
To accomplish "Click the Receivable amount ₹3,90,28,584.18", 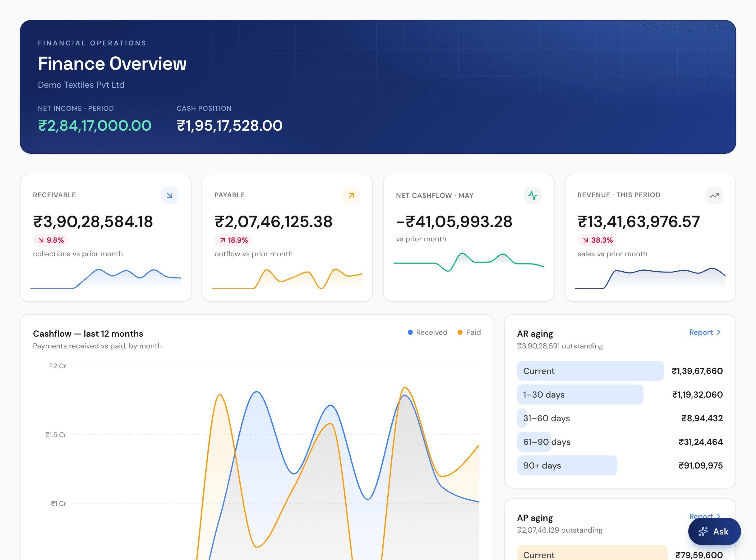I will tap(93, 222).
